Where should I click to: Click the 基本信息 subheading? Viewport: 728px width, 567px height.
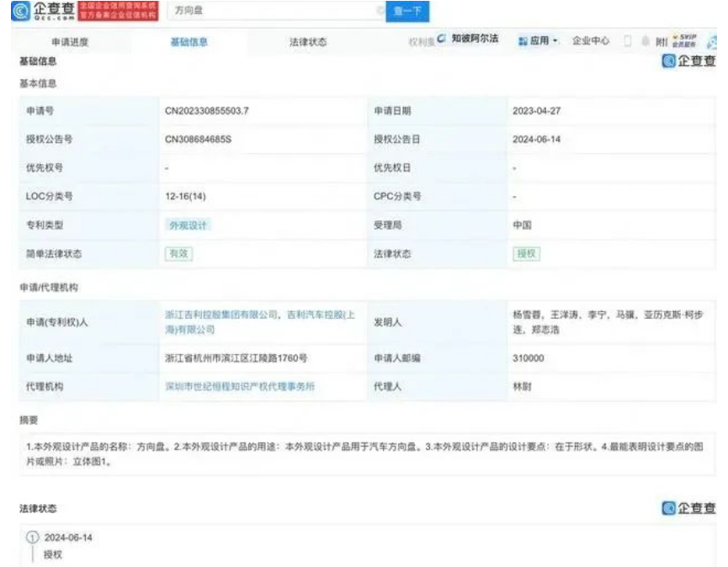pos(38,83)
